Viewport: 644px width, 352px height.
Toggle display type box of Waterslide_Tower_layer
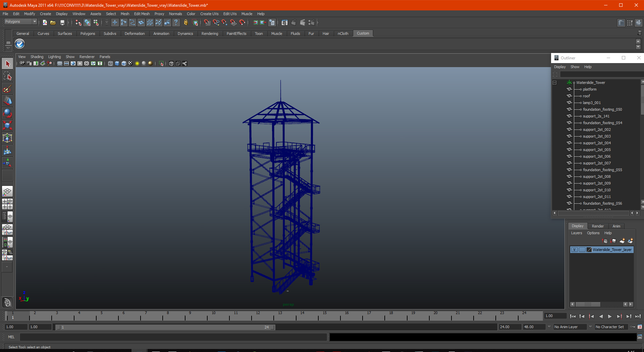582,250
